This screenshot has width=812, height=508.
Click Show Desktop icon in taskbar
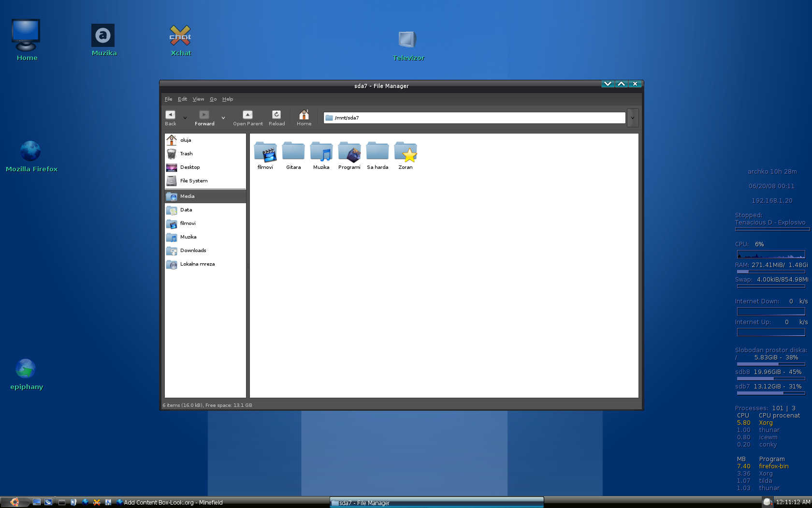(37, 502)
